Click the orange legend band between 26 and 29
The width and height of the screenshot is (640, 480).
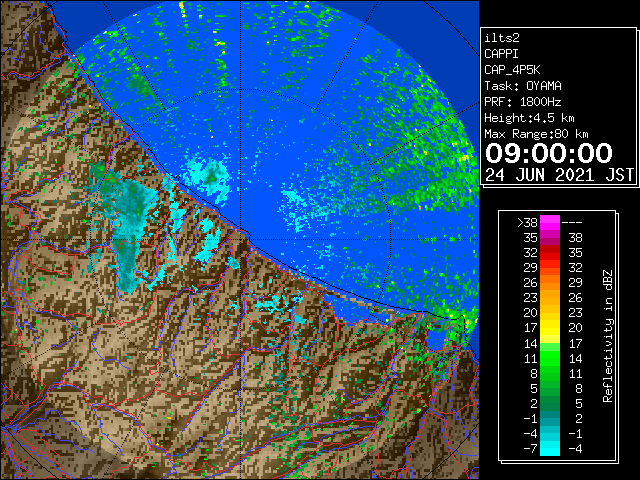point(550,283)
